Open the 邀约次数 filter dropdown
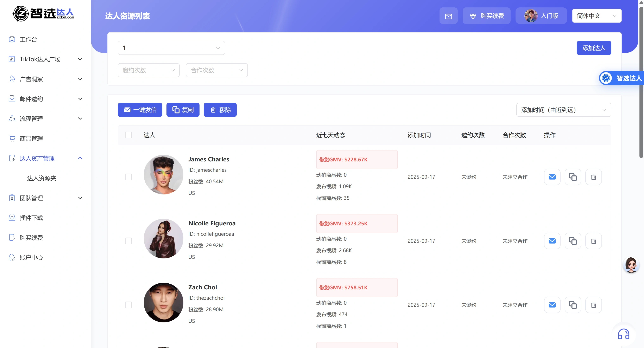 pyautogui.click(x=149, y=70)
